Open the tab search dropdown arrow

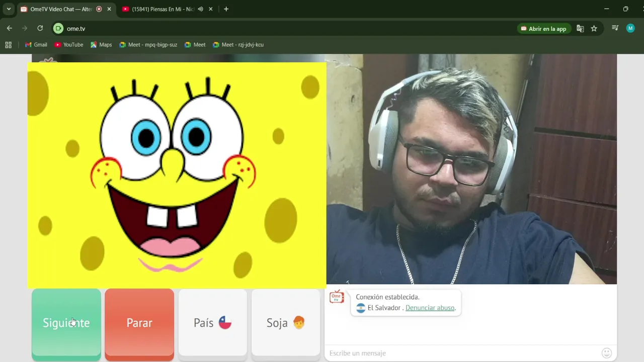coord(9,9)
